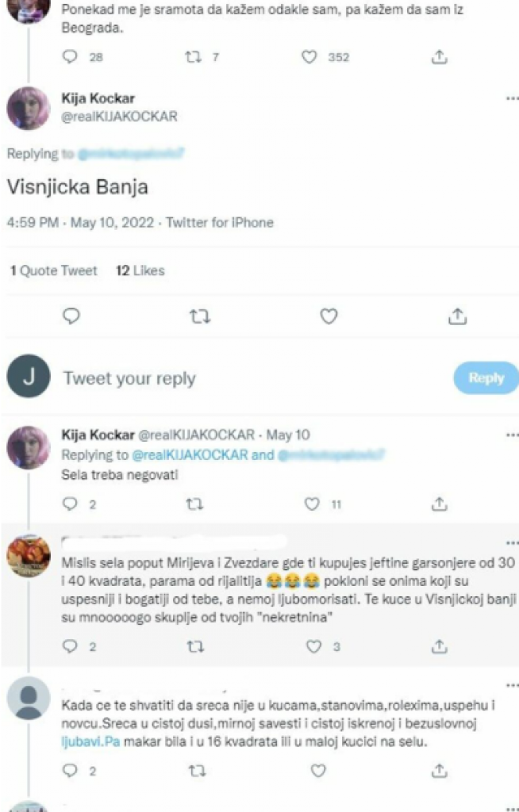Reply to the Visnjicka Banja tweet

[x=71, y=316]
